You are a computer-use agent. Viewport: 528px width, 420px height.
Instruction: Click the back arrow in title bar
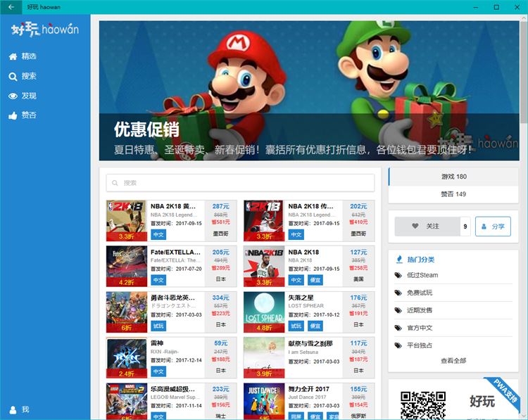[11, 7]
